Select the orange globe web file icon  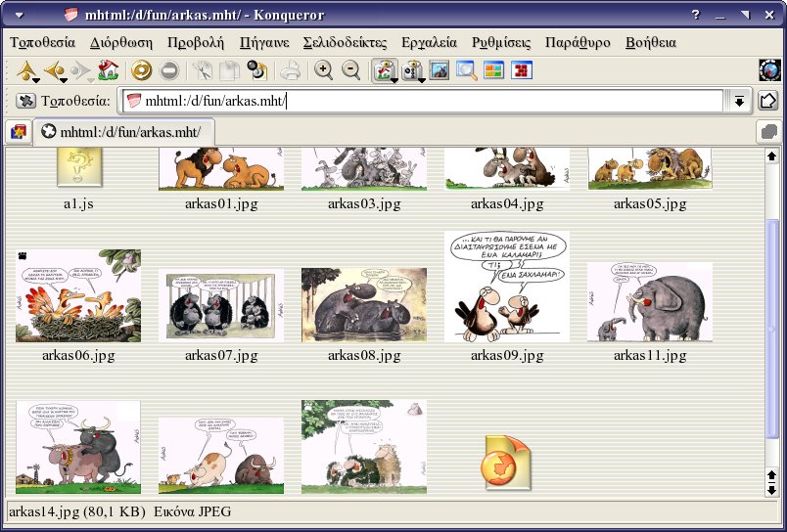tap(507, 463)
